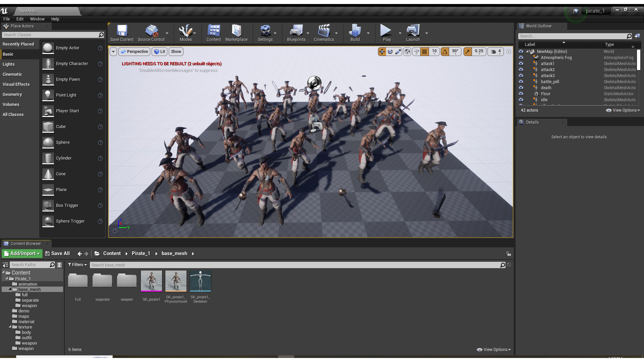Image resolution: width=644 pixels, height=362 pixels.
Task: Click the Save All button
Action: (x=57, y=254)
